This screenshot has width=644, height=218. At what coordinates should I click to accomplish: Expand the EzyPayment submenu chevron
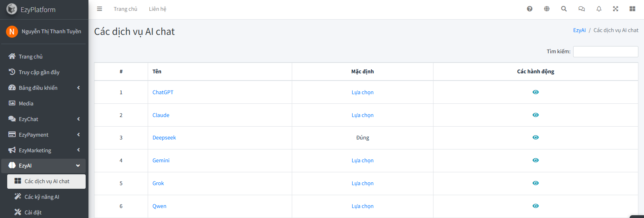[78, 135]
